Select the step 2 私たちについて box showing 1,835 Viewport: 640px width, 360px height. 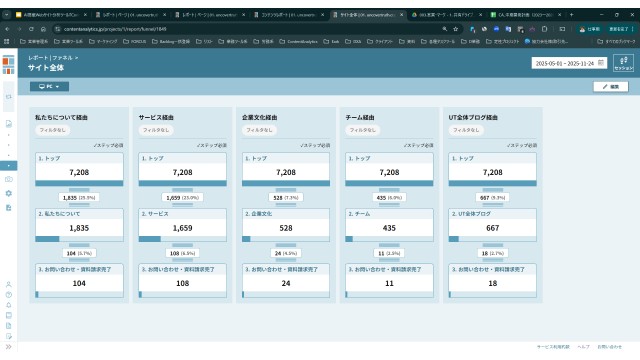(x=79, y=225)
